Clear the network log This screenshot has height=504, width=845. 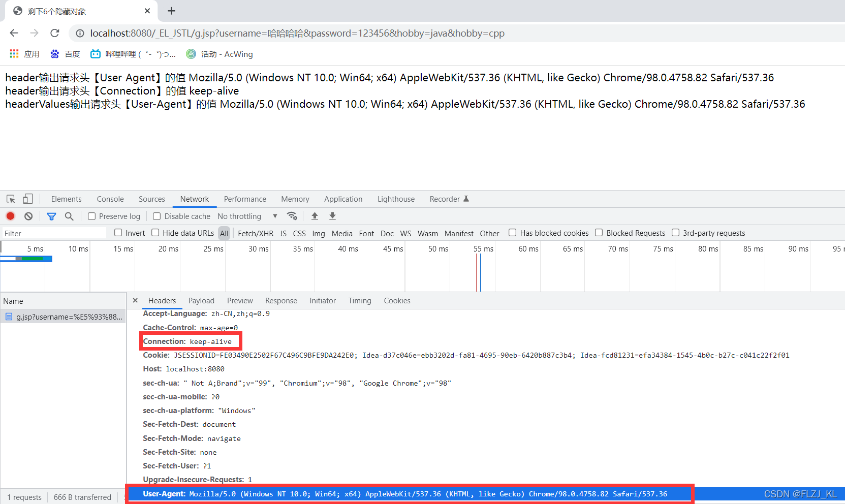(28, 216)
